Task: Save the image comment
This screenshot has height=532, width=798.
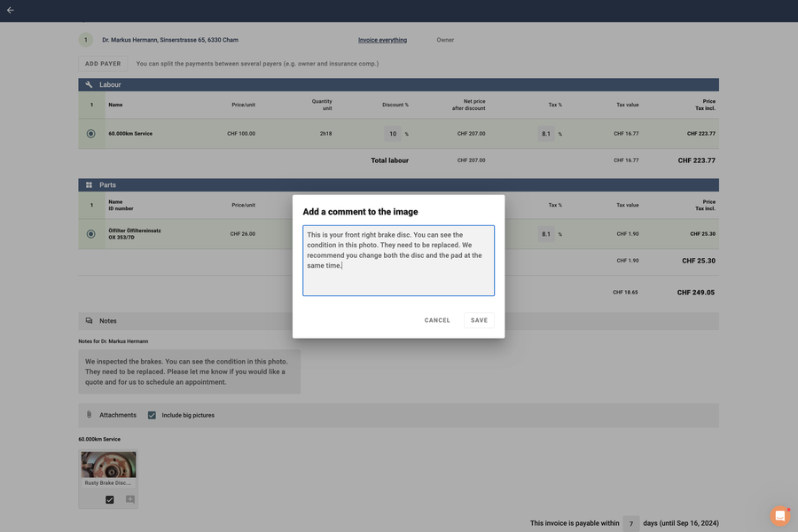Action: (479, 320)
